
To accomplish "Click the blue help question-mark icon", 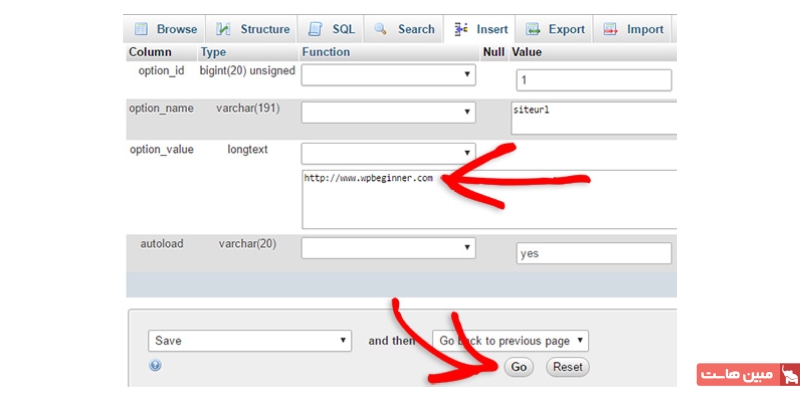I will pos(155,366).
